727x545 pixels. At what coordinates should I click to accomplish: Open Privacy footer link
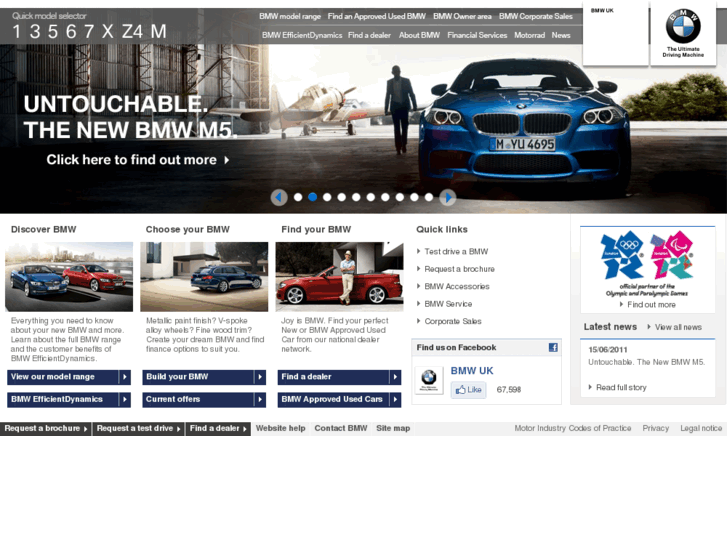[x=656, y=429]
